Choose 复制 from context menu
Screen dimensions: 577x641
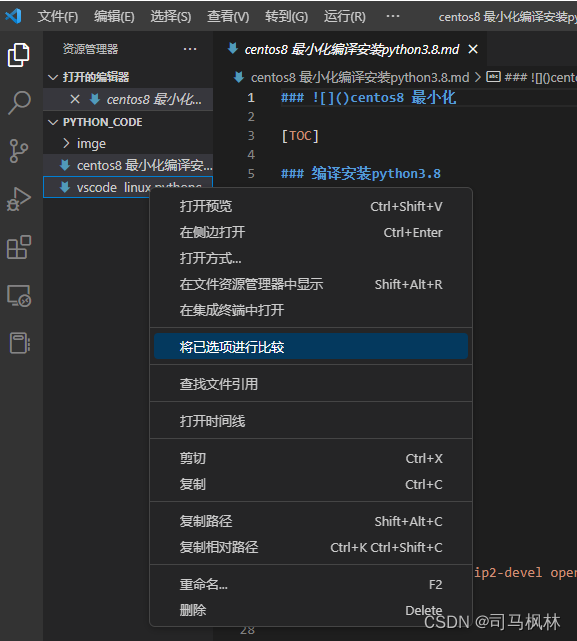click(311, 484)
